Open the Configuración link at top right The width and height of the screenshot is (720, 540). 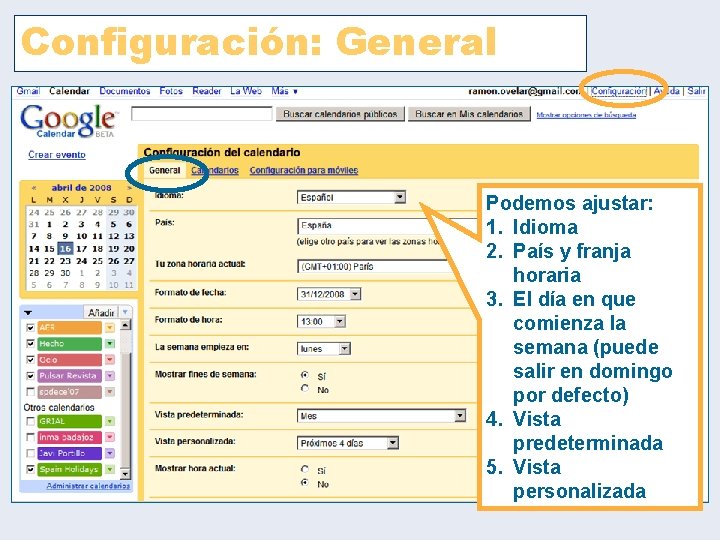coord(619,91)
